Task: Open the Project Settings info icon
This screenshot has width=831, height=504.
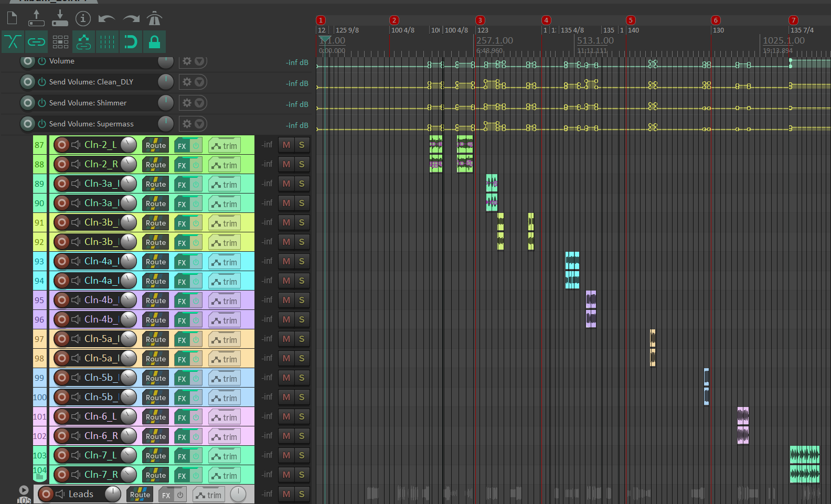Action: tap(83, 18)
